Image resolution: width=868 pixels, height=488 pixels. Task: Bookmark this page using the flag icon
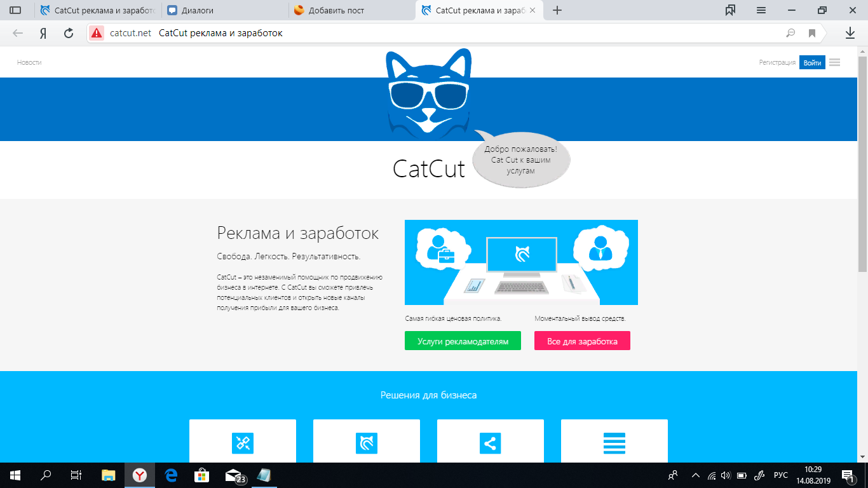[812, 33]
